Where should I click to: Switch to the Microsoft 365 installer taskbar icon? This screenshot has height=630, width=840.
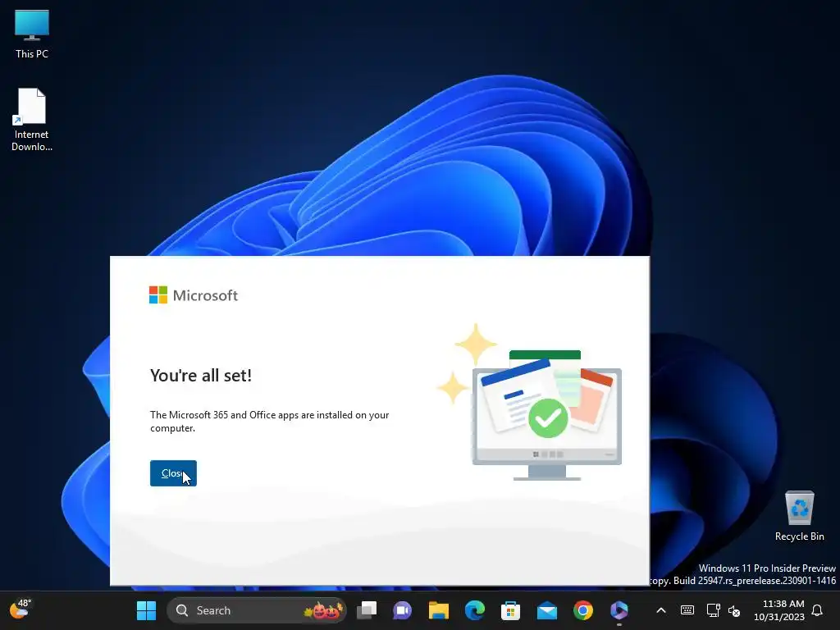619,610
